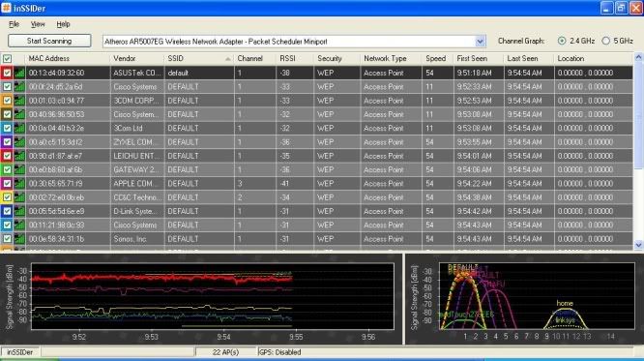This screenshot has height=361, width=644.
Task: Select the 2.4 GHz channel graph option
Action: pyautogui.click(x=562, y=41)
